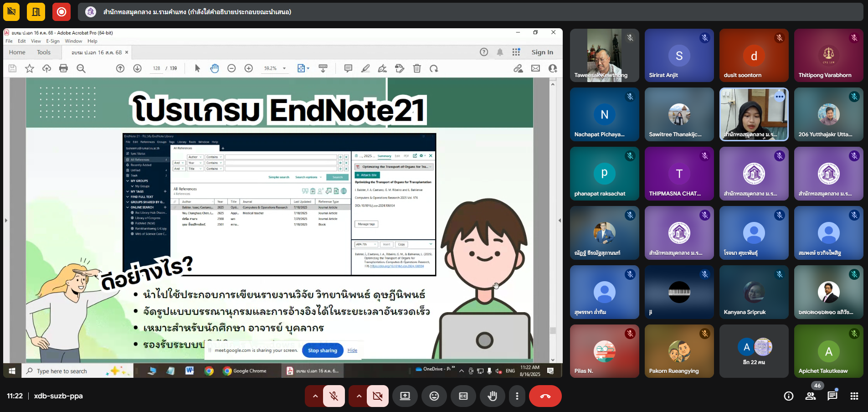Switch to the Tools tab in Acrobat

point(44,52)
